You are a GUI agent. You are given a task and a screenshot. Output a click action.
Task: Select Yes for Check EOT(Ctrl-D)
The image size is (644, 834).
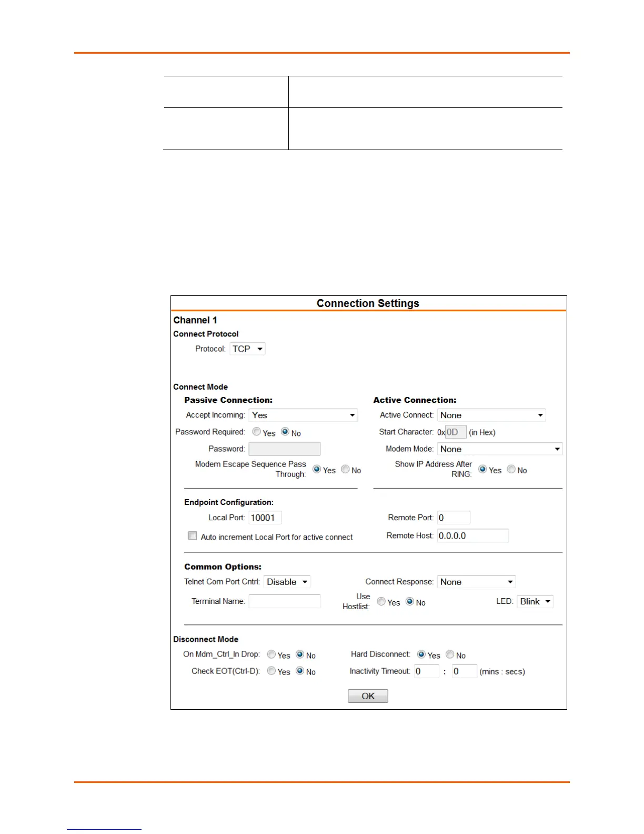point(271,671)
